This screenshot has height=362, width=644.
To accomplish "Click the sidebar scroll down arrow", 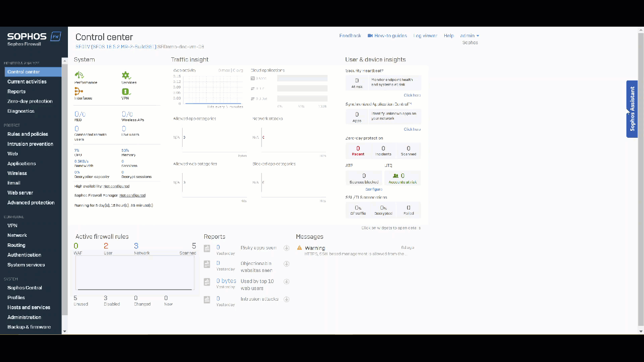I will pyautogui.click(x=64, y=331).
